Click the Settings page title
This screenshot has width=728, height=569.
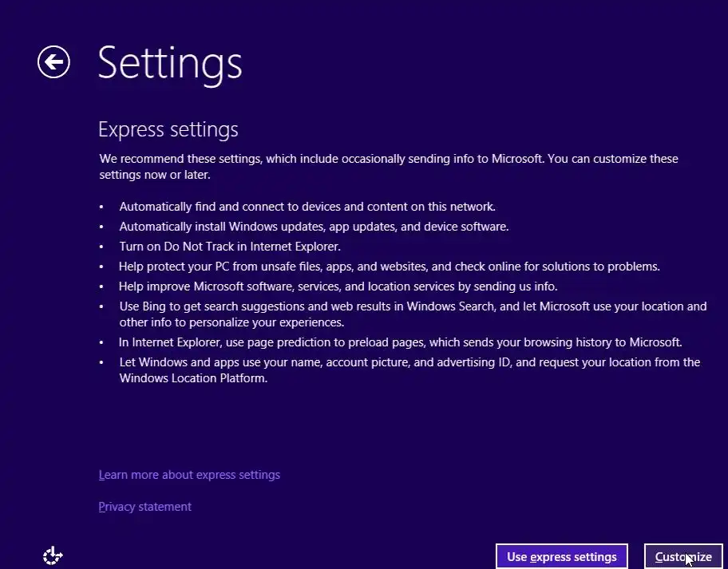click(x=169, y=62)
